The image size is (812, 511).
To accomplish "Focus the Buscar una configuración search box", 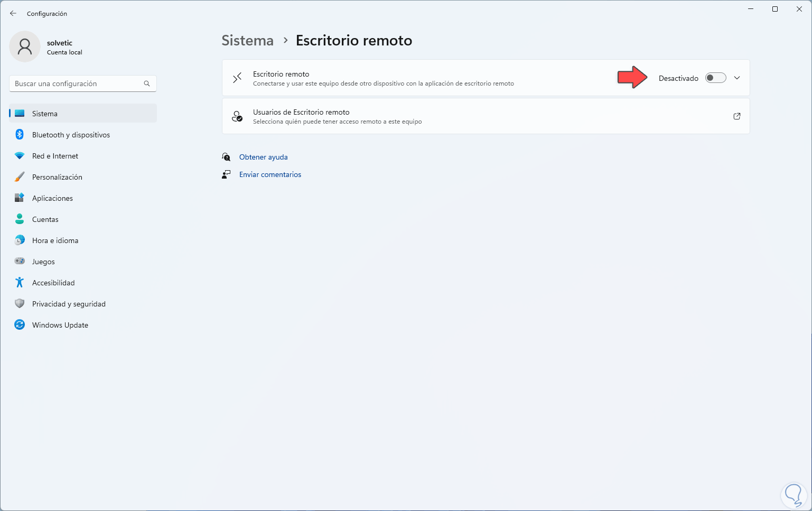I will (x=77, y=83).
